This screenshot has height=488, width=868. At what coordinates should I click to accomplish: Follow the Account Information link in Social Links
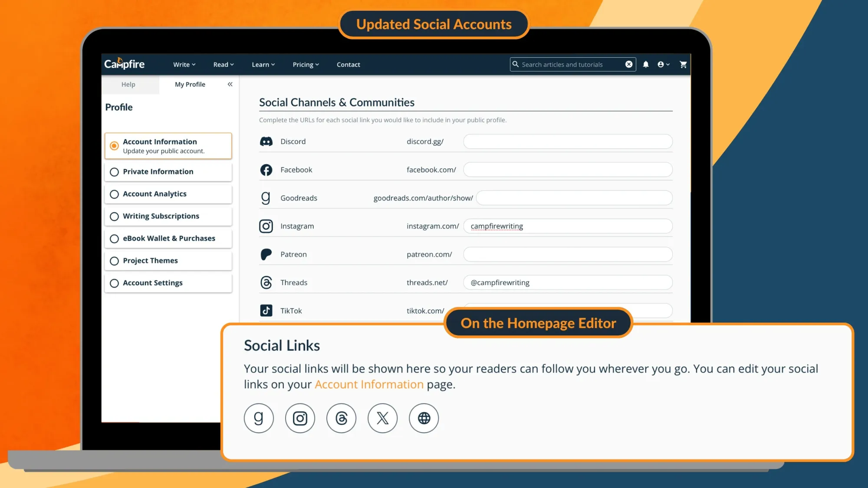pos(369,384)
